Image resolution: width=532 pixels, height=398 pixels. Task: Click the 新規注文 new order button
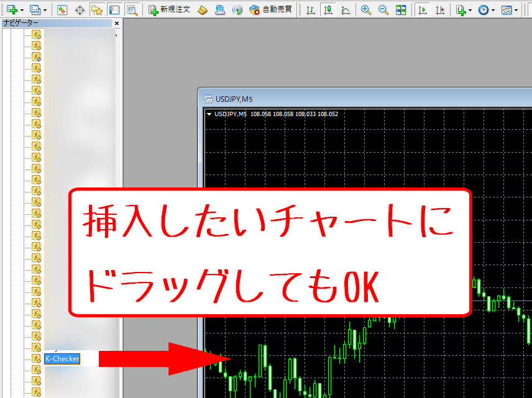click(x=169, y=10)
